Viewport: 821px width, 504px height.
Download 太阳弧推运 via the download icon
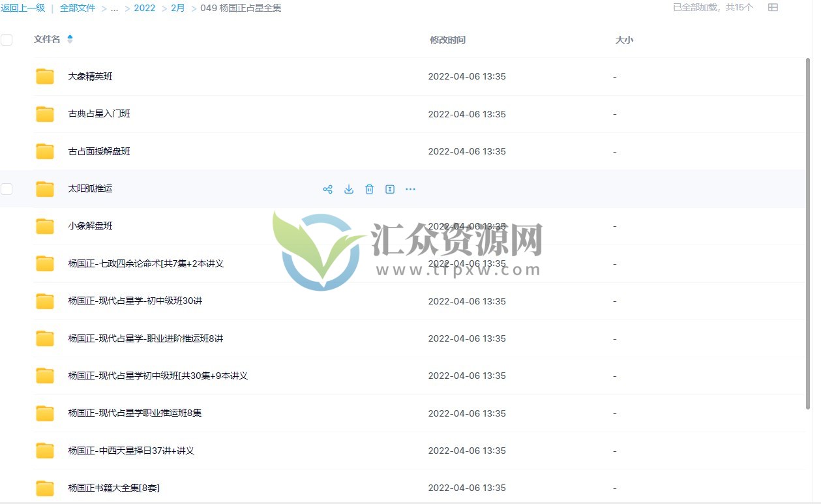349,189
